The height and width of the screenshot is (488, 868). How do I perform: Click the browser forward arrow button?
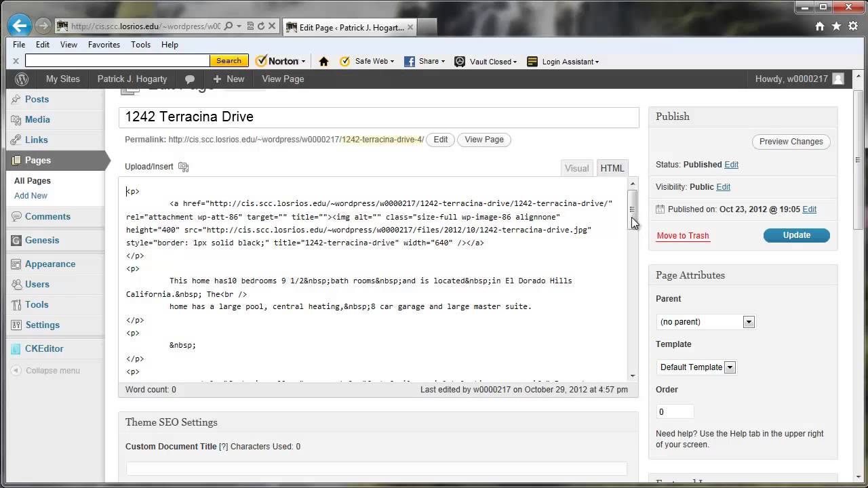[x=43, y=26]
